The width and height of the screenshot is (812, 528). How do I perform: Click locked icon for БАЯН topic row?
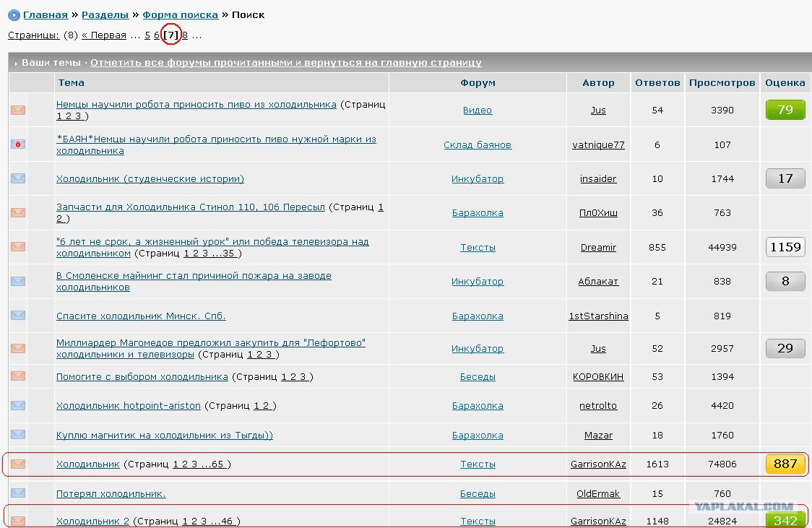click(x=18, y=144)
